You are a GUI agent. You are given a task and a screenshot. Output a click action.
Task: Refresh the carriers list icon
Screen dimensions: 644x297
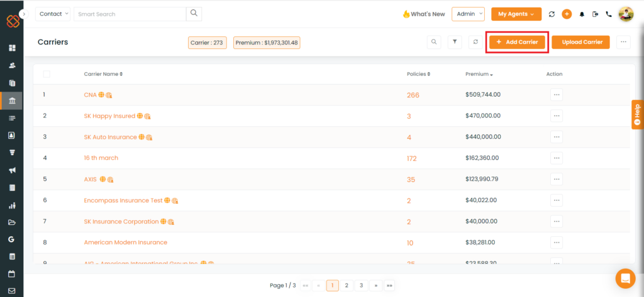click(475, 42)
